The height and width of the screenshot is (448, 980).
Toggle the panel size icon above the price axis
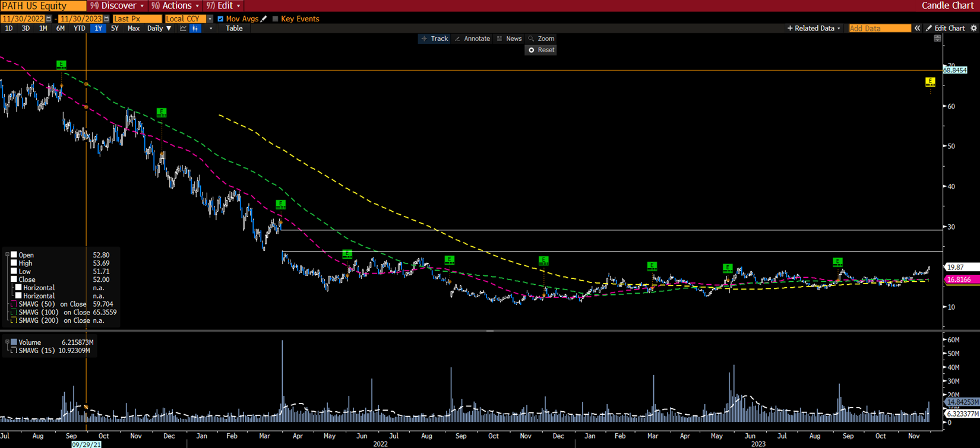[937, 39]
